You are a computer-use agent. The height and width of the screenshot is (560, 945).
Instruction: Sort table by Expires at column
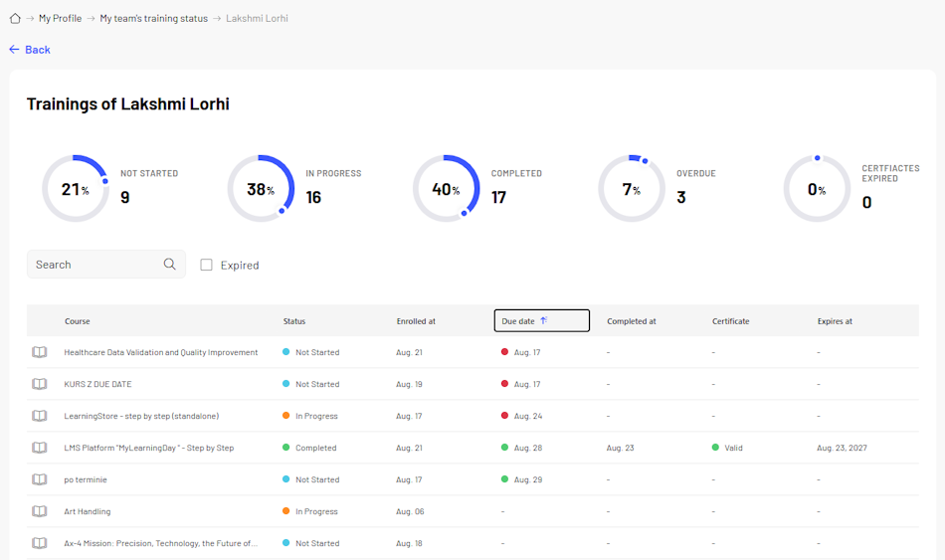click(x=835, y=321)
